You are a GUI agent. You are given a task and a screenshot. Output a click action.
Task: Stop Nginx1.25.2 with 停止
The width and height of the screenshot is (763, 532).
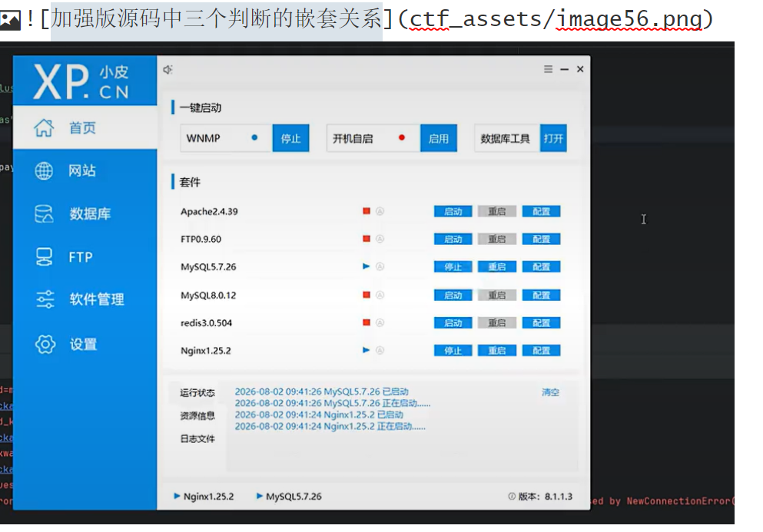[453, 351]
